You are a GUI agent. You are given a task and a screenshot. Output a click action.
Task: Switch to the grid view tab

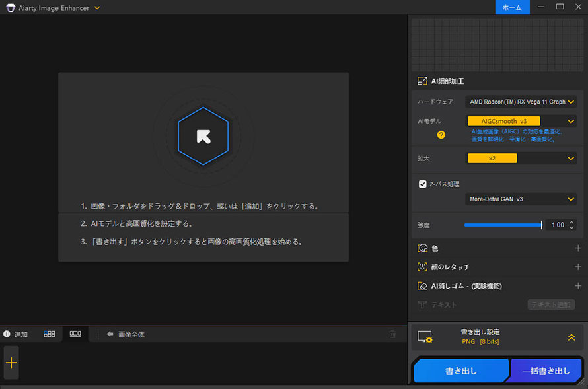(48, 334)
